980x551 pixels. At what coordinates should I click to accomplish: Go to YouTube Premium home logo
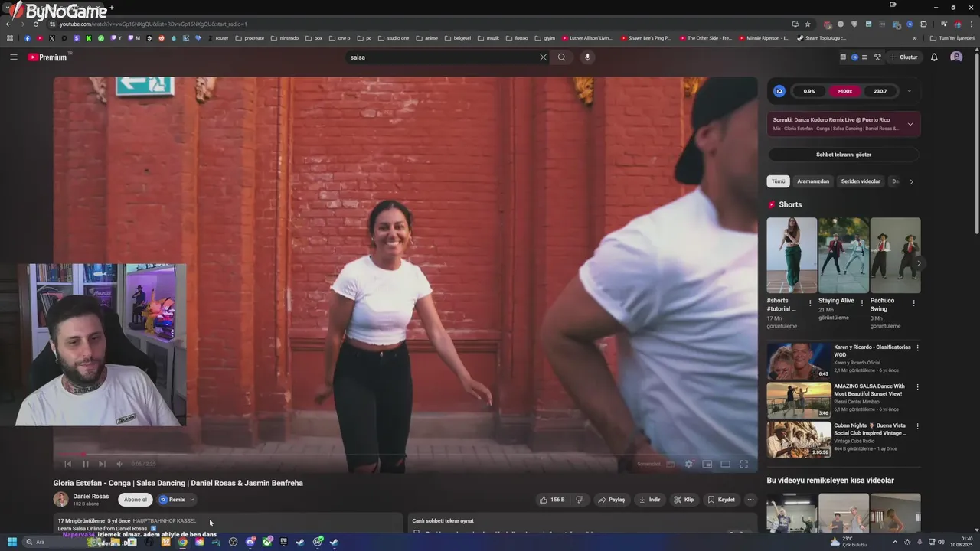click(47, 57)
